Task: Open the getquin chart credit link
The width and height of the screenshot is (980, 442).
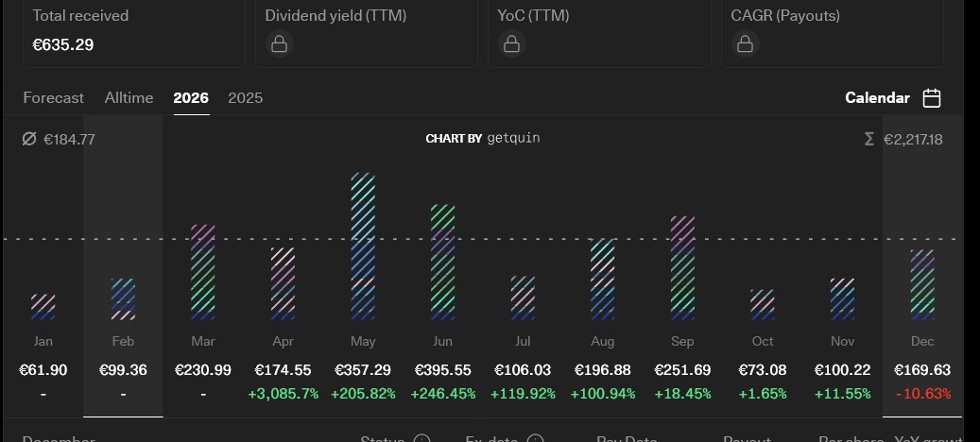Action: pos(483,139)
